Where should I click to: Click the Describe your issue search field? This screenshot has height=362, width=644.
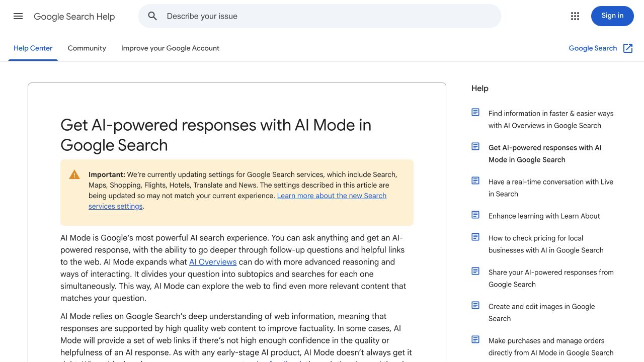coord(319,16)
